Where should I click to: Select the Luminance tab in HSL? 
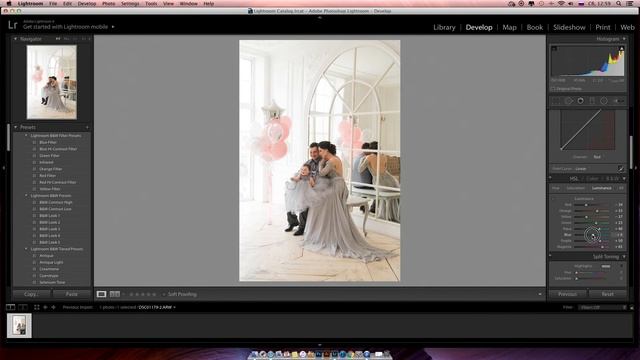pyautogui.click(x=602, y=188)
